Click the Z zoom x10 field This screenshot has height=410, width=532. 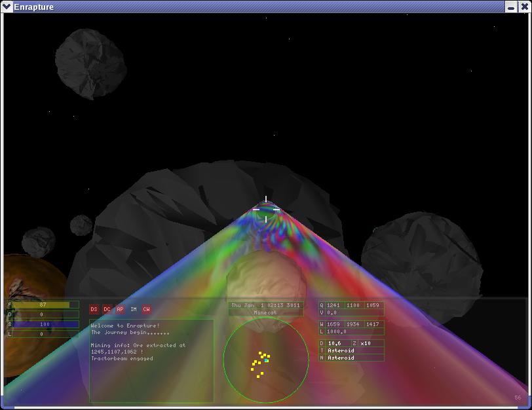click(x=370, y=343)
